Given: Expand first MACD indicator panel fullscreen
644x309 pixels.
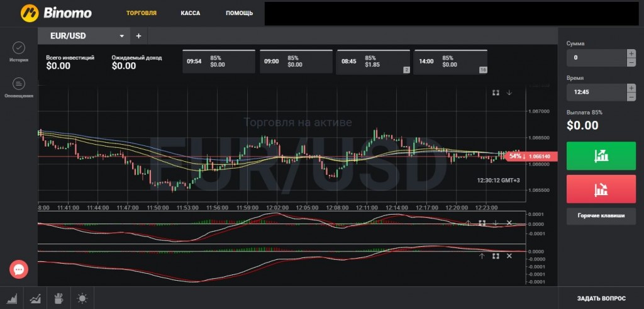Looking at the screenshot, I should pos(482,223).
